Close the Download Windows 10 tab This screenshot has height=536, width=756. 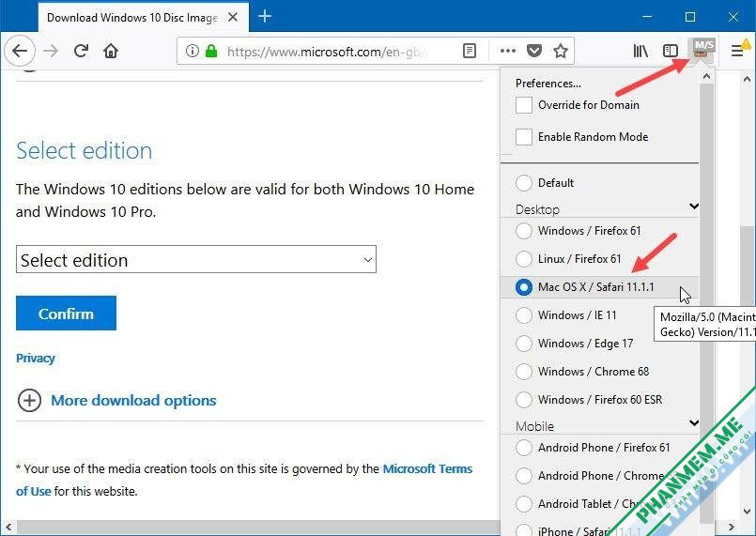(233, 17)
